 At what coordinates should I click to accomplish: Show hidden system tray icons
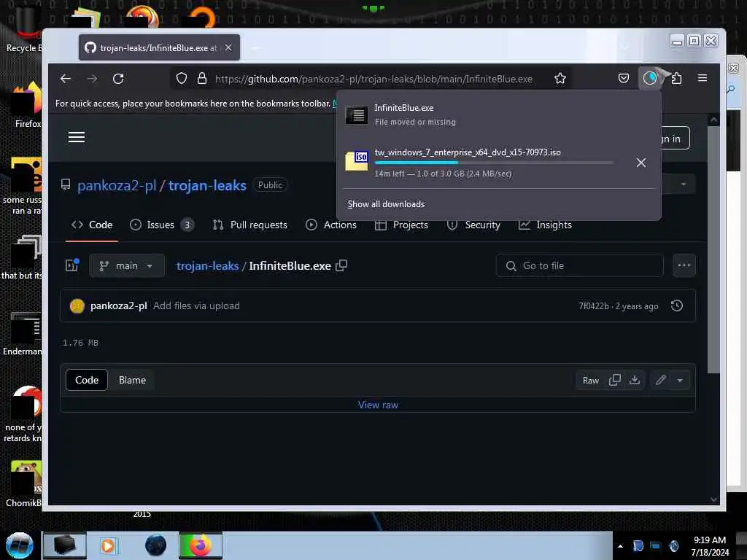pyautogui.click(x=620, y=547)
